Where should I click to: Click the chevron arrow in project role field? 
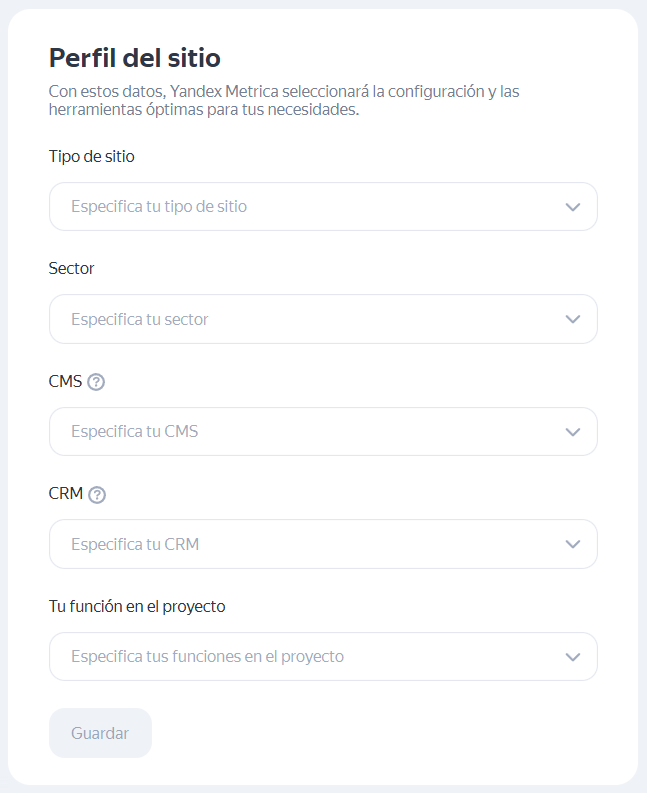point(572,657)
